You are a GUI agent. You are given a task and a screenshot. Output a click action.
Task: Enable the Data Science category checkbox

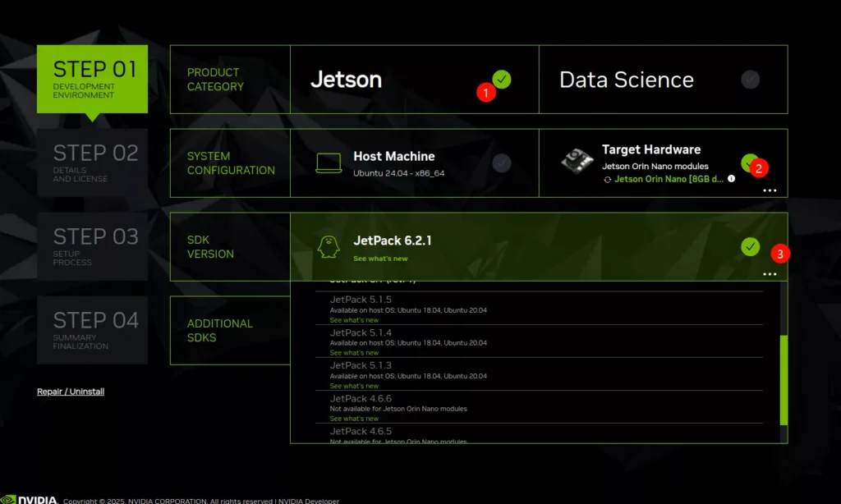coord(750,80)
